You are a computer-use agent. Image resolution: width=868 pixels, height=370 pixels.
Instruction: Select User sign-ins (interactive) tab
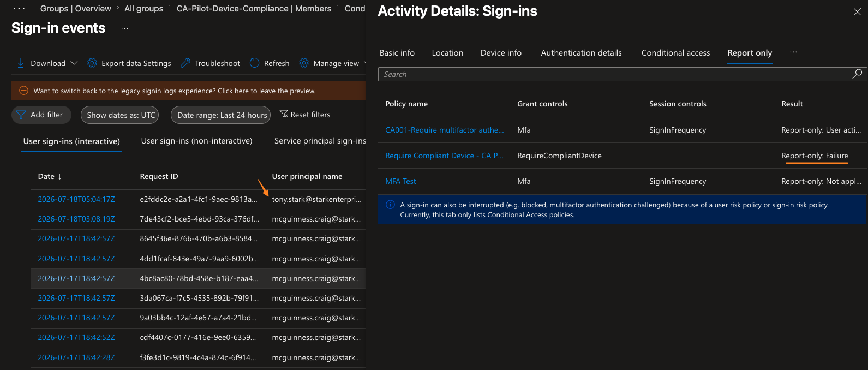pos(71,141)
